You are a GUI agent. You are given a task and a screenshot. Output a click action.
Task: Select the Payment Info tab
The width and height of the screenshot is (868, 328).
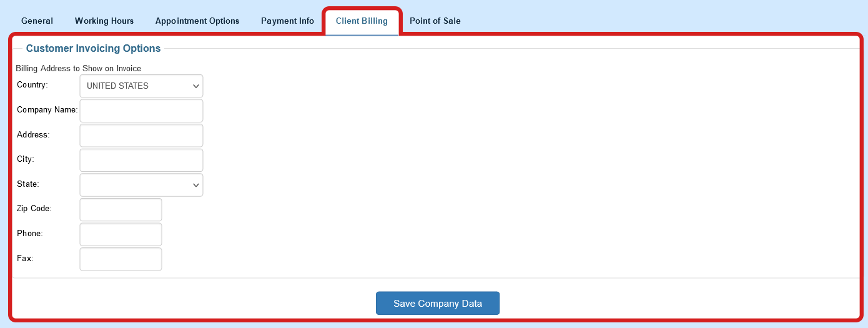[287, 21]
